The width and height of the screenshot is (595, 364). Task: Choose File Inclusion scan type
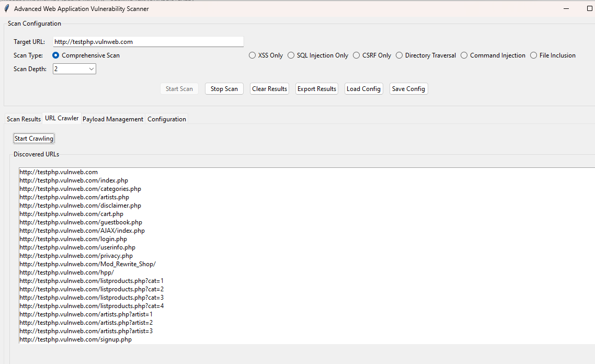(x=534, y=55)
